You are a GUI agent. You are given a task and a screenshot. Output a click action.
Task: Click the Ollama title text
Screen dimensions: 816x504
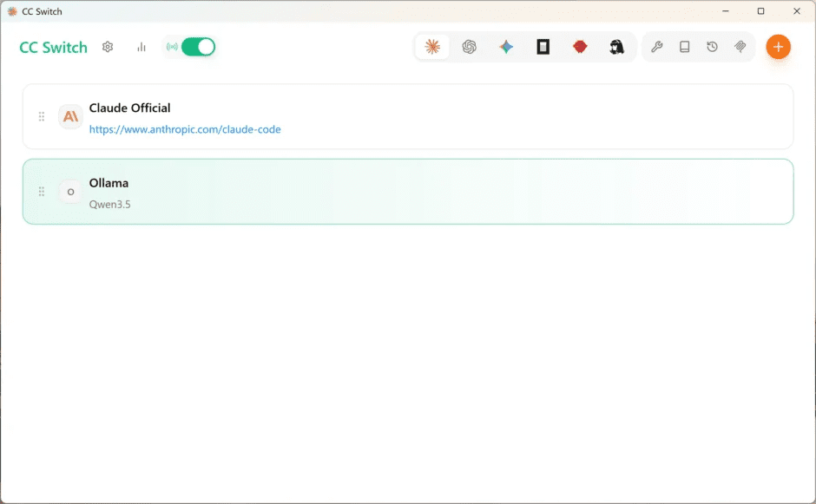(x=109, y=183)
